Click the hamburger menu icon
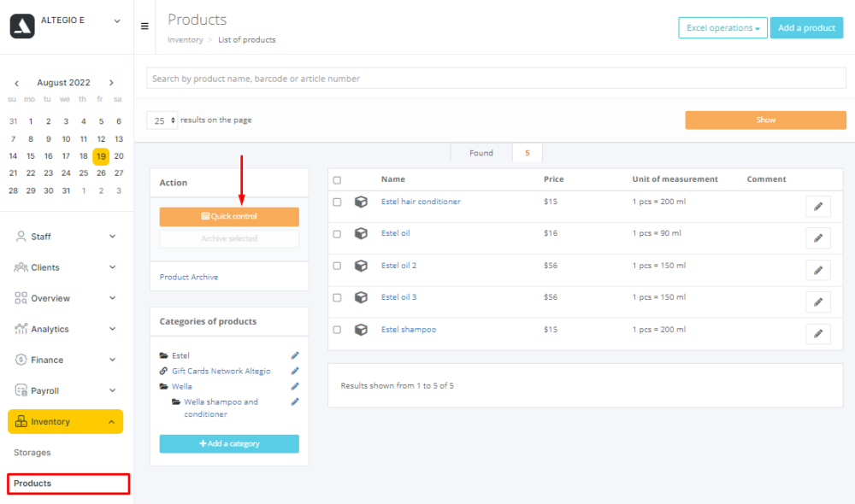855x504 pixels. coord(144,26)
